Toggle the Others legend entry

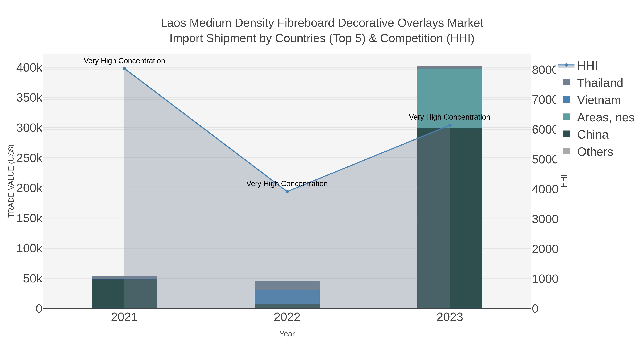pyautogui.click(x=588, y=152)
